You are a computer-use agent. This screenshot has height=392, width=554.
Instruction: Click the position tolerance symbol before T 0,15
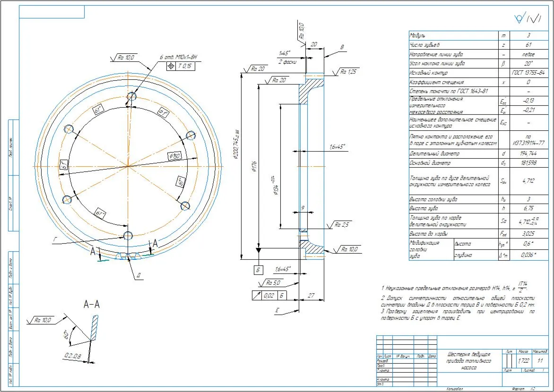172,66
